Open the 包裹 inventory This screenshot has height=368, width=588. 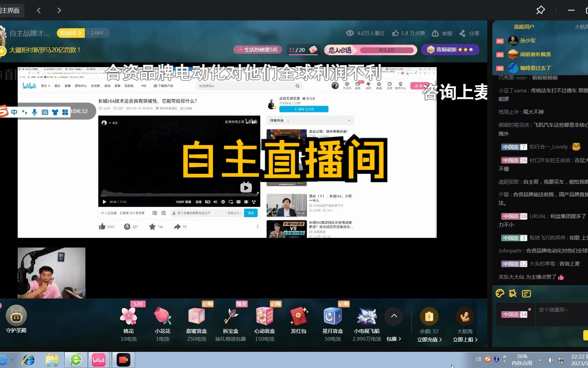pos(394,339)
